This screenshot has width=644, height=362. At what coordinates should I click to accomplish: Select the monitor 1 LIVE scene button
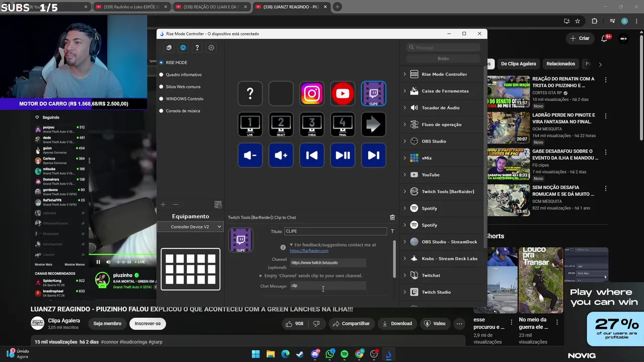point(250,125)
